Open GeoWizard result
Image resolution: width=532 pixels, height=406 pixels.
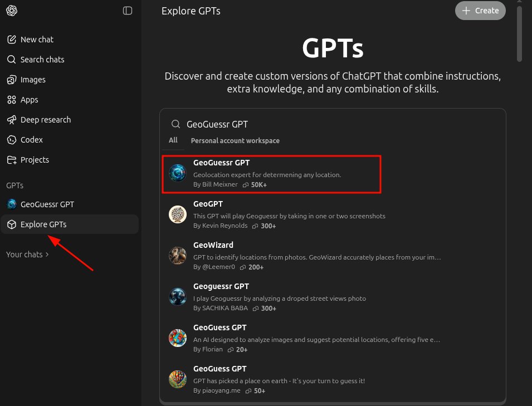333,256
